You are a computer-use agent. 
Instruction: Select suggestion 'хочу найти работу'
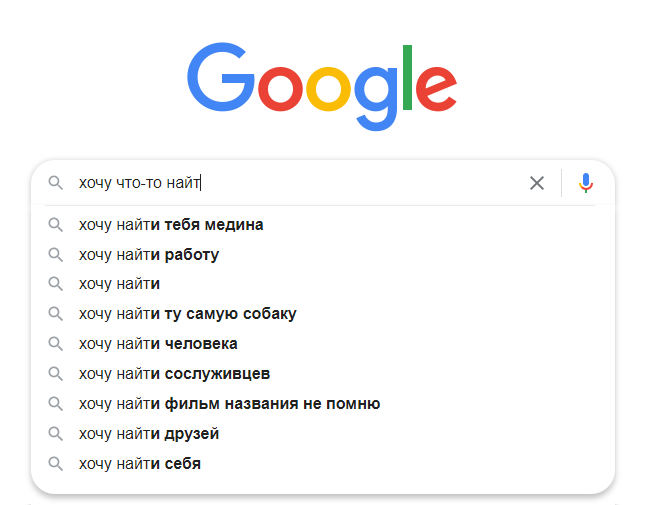coord(322,255)
